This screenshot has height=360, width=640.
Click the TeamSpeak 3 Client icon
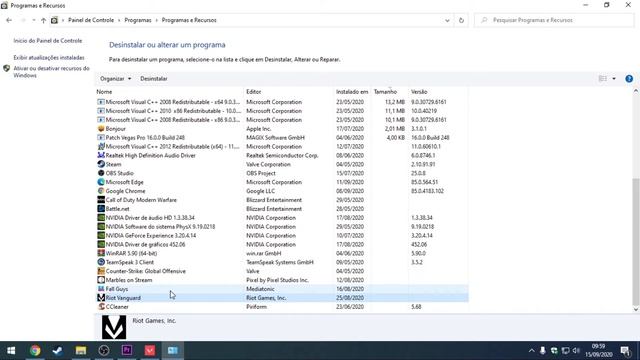pyautogui.click(x=101, y=262)
